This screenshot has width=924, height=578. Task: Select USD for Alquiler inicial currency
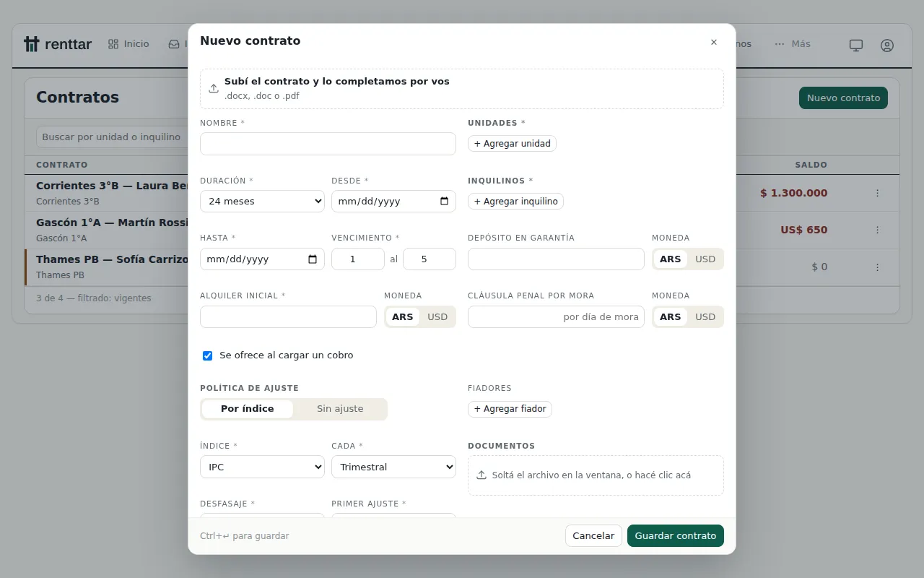click(437, 316)
